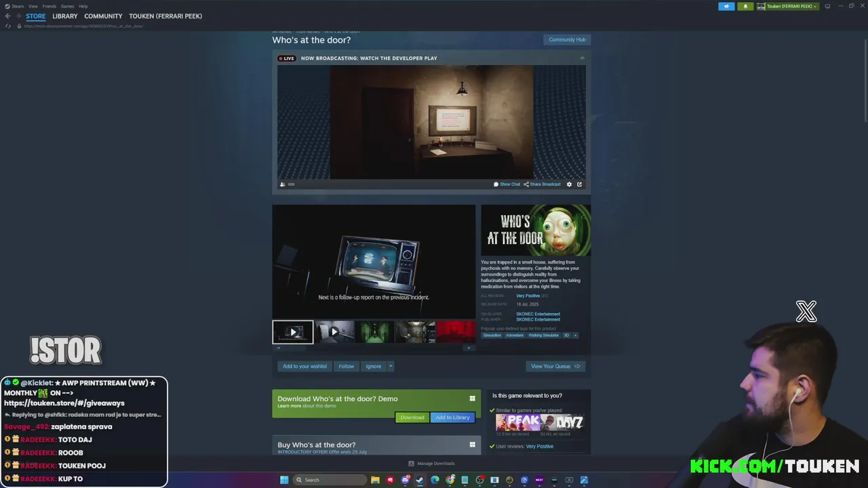Collapse the broadcast panel with the chevron

pos(582,58)
